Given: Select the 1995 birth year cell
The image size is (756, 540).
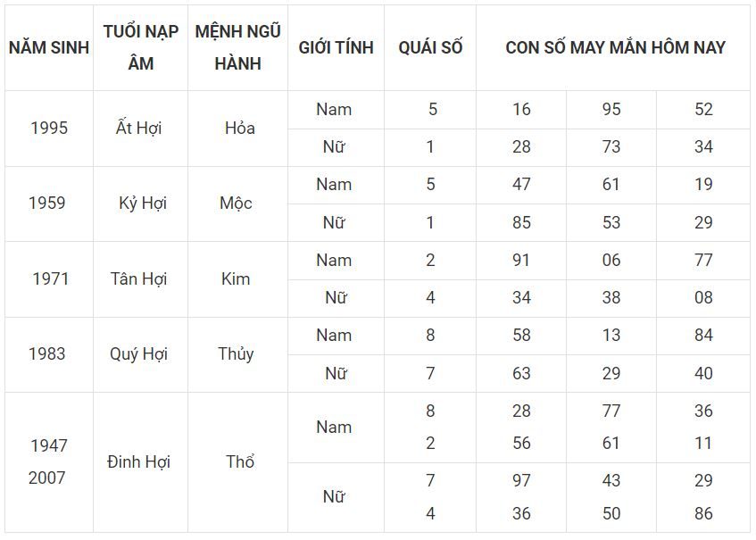Looking at the screenshot, I should 48,128.
